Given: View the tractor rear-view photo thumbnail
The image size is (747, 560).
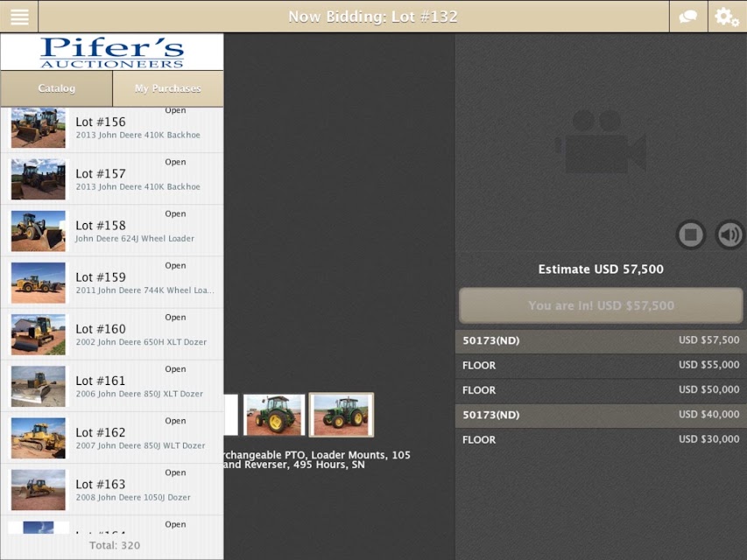Looking at the screenshot, I should coord(274,415).
